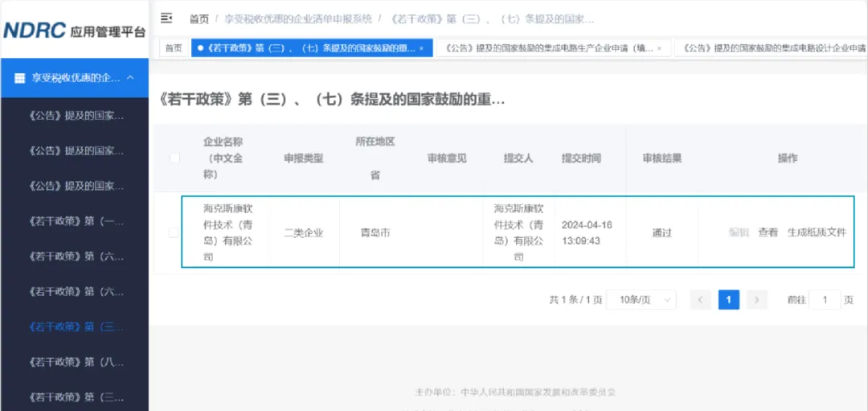The image size is (868, 411).
Task: Open the 10条/页 page size dropdown
Action: (641, 300)
